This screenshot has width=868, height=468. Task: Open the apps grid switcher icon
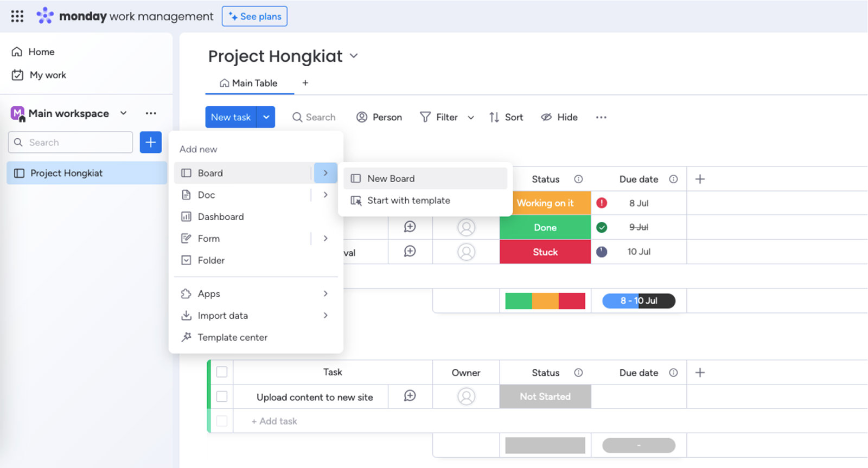17,16
